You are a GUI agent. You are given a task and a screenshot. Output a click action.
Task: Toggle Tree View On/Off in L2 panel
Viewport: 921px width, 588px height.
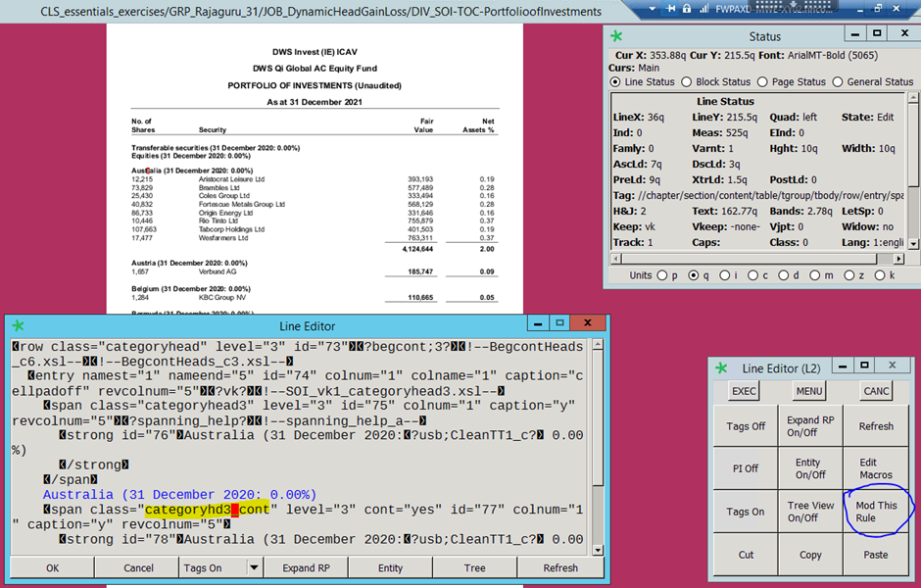coord(810,512)
